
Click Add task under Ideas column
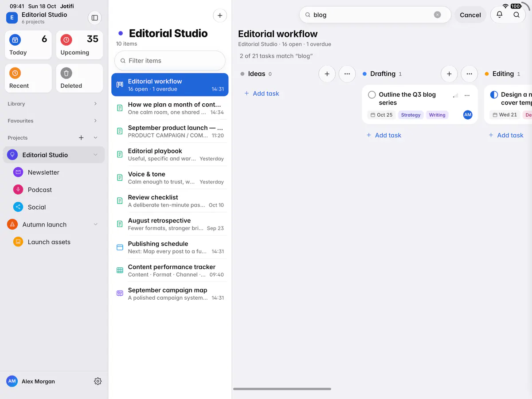coord(262,94)
